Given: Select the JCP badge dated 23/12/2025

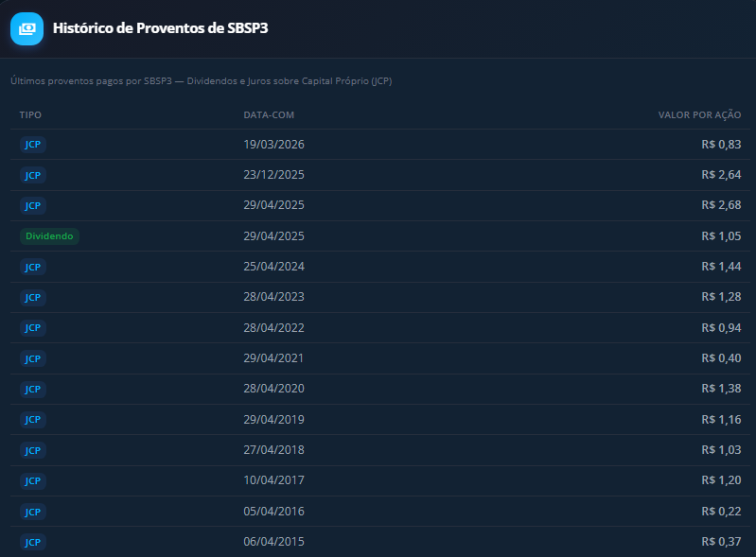Looking at the screenshot, I should [33, 175].
